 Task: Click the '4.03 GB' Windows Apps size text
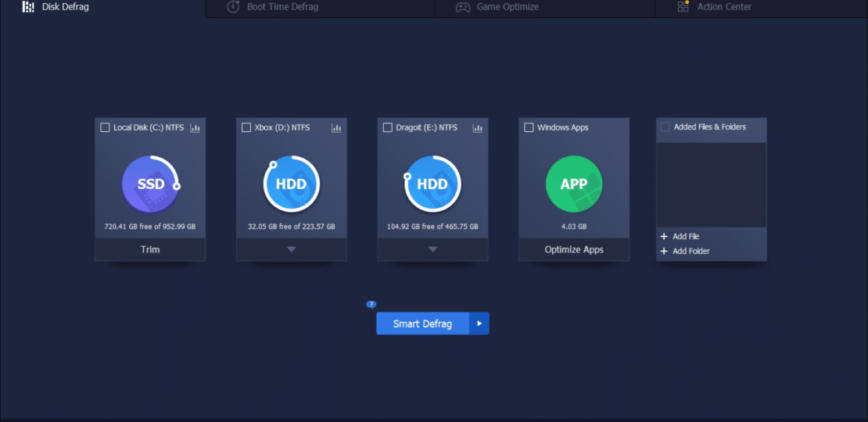coord(573,227)
